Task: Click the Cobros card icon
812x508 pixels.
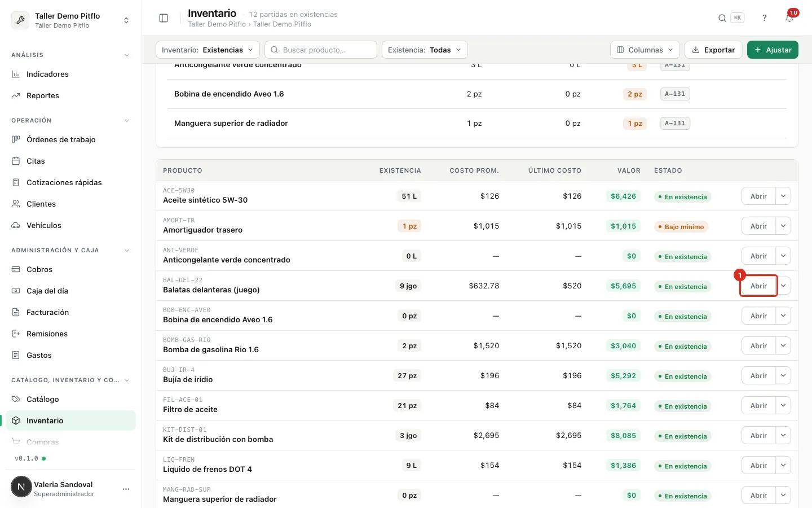Action: pyautogui.click(x=16, y=269)
